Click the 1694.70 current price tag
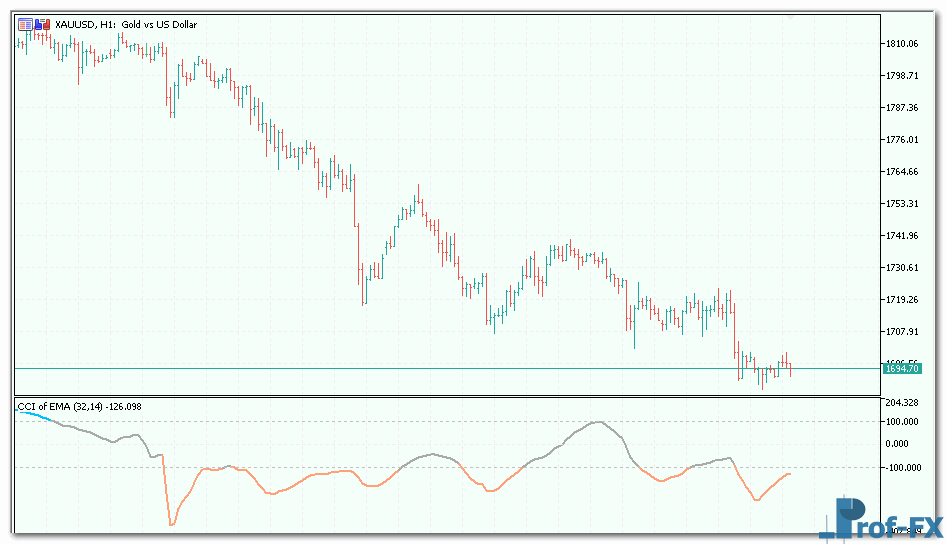 [901, 369]
